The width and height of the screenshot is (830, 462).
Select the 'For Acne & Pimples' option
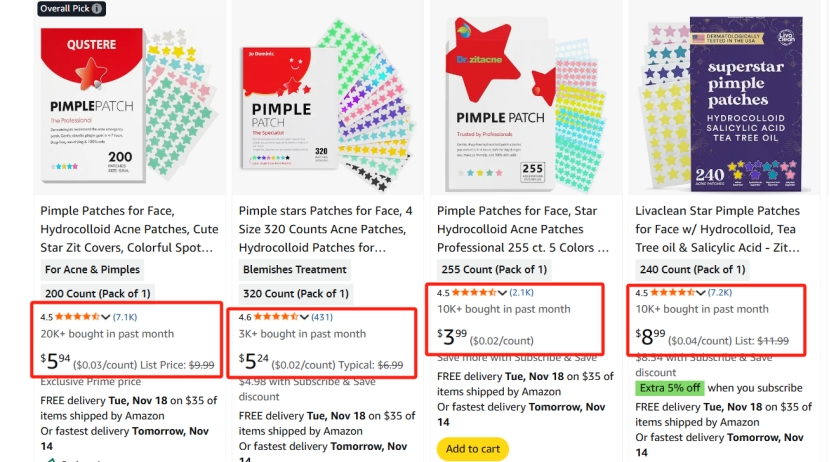click(x=92, y=270)
